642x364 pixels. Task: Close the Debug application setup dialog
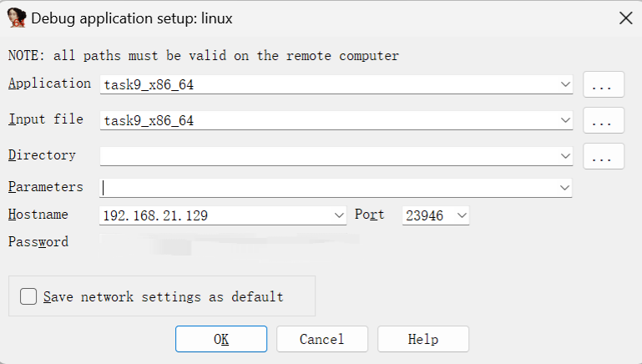coord(625,18)
